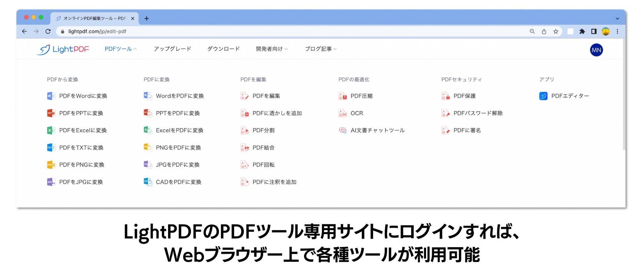644x274 pixels.
Task: Click the watermark (透かし) icon
Action: (244, 113)
